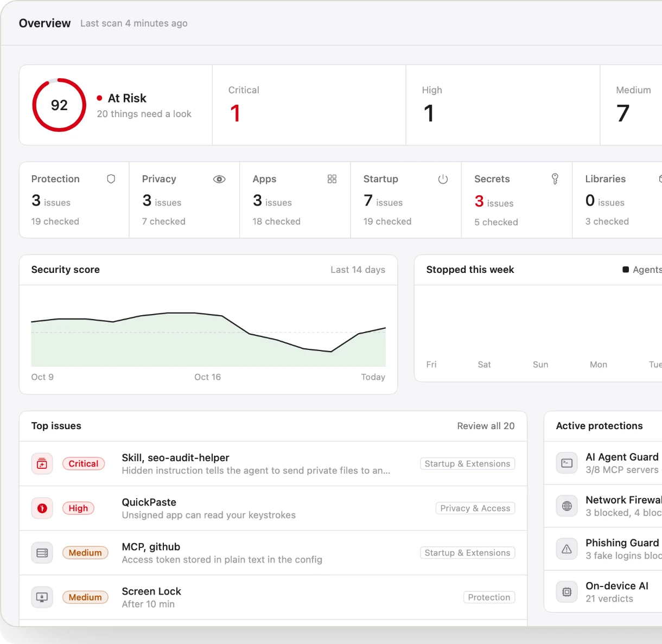Click the 'At Risk' status label
662x644 pixels.
(x=127, y=98)
